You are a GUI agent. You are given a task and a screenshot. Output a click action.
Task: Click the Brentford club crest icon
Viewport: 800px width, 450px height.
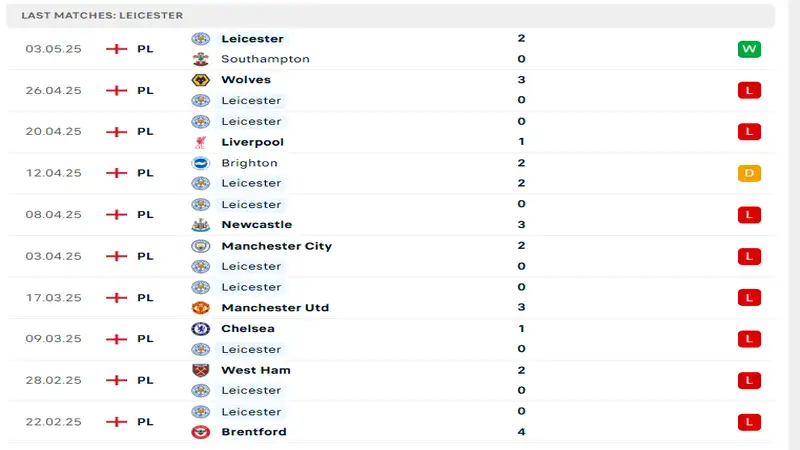click(x=201, y=432)
